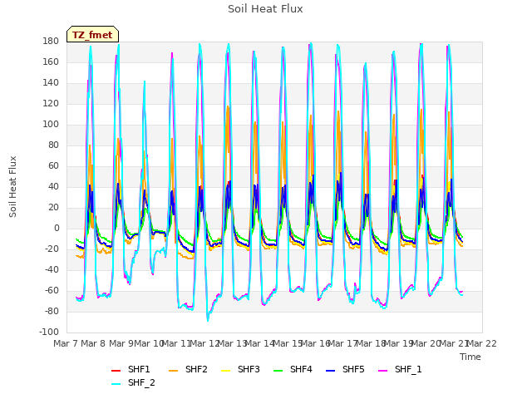The width and height of the screenshot is (532, 399).
Task: Click the Mar 12 x-axis date label
Action: [x=204, y=343]
